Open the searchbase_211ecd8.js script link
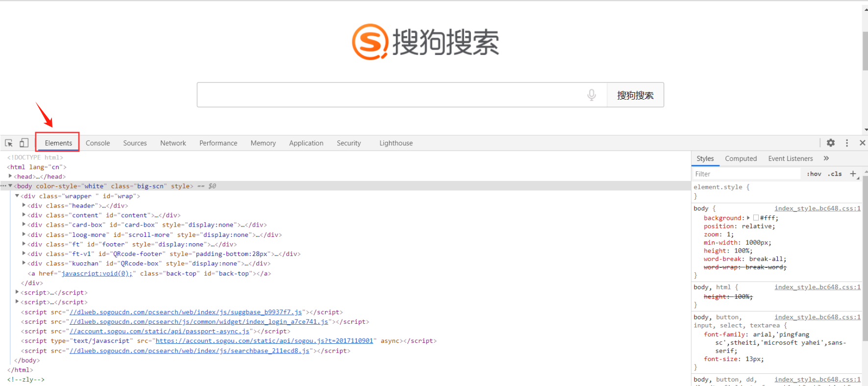This screenshot has height=386, width=868. pos(190,351)
